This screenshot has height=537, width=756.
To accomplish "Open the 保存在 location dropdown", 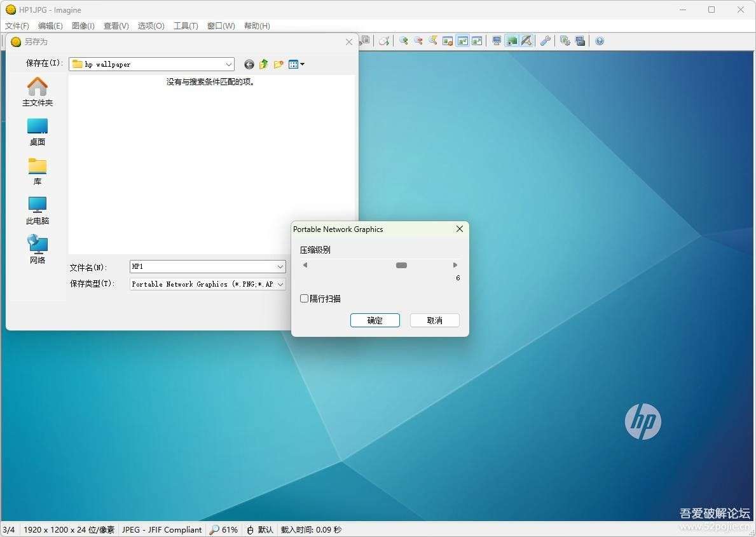I will (x=229, y=64).
